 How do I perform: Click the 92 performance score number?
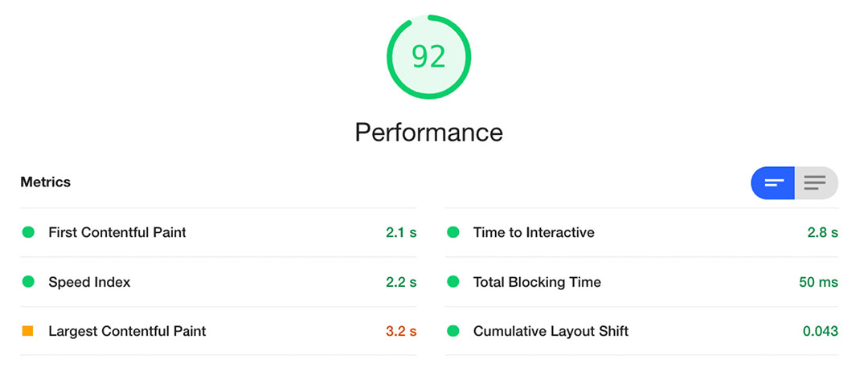428,56
